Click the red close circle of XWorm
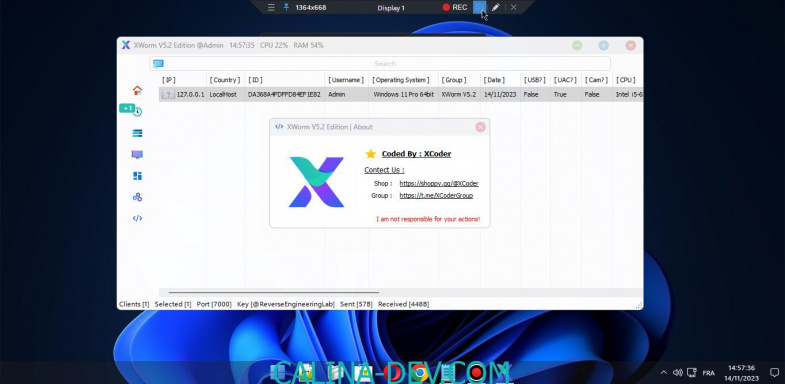This screenshot has width=785, height=384. click(631, 46)
